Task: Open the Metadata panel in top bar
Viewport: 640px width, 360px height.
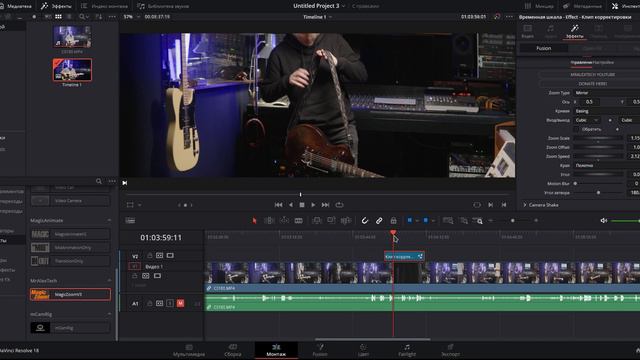Action: click(582, 6)
